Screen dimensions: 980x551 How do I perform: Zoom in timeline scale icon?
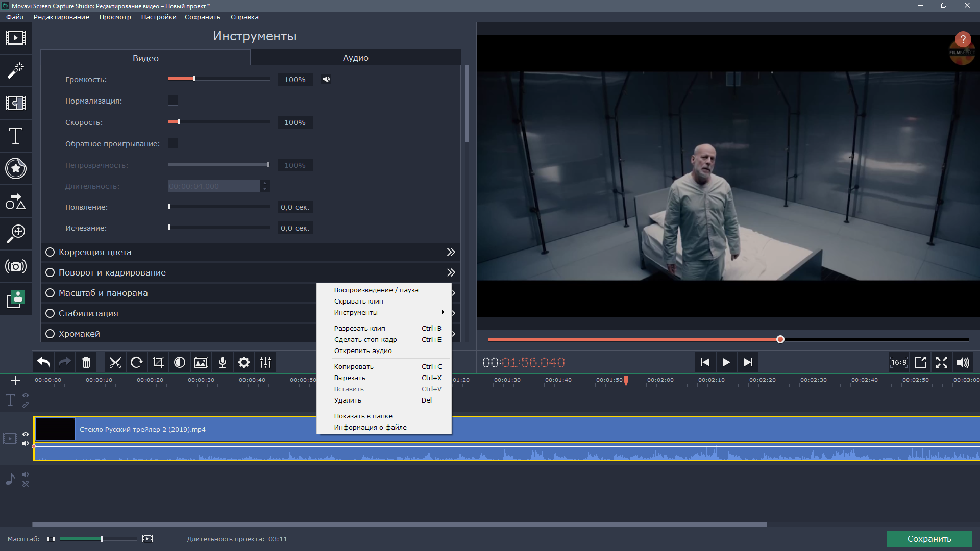pos(148,539)
